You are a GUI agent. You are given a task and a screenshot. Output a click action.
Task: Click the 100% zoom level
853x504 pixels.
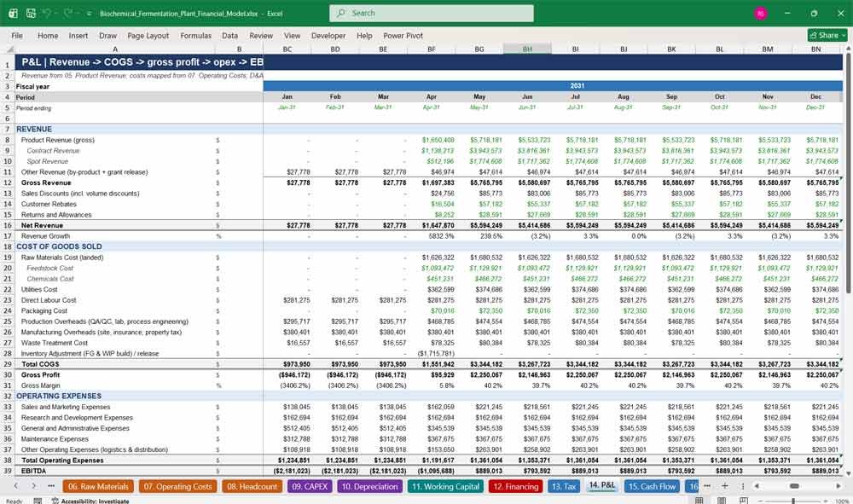tap(842, 501)
